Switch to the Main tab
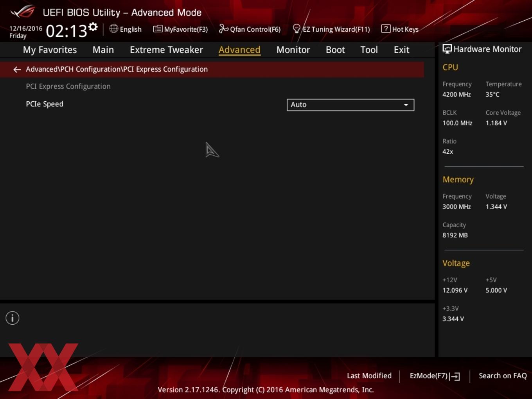532x399 pixels. point(103,50)
